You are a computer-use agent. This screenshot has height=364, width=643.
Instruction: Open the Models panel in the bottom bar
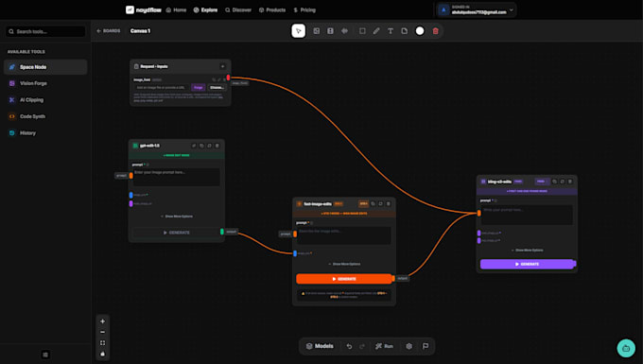320,346
